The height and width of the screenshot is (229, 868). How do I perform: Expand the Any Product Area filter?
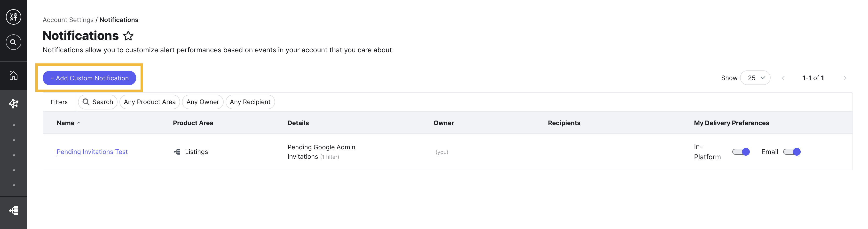(x=150, y=102)
